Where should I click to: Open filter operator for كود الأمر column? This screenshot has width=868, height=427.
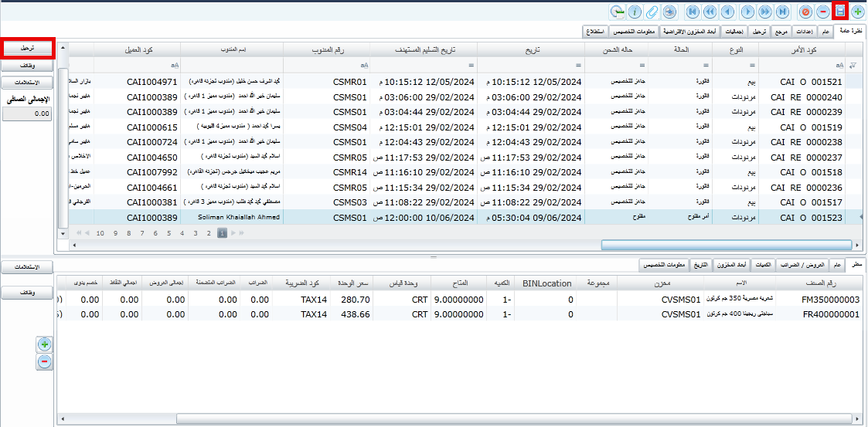(x=839, y=65)
